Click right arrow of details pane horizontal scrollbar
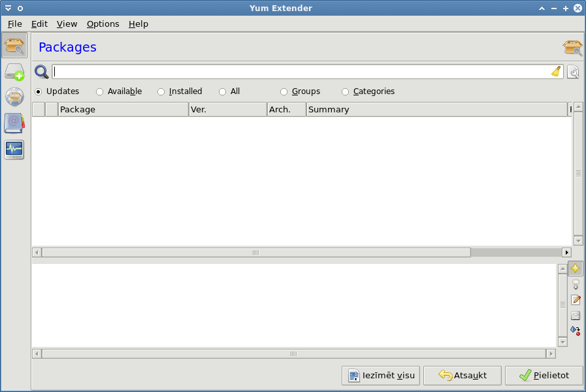The height and width of the screenshot is (392, 586). (x=551, y=353)
